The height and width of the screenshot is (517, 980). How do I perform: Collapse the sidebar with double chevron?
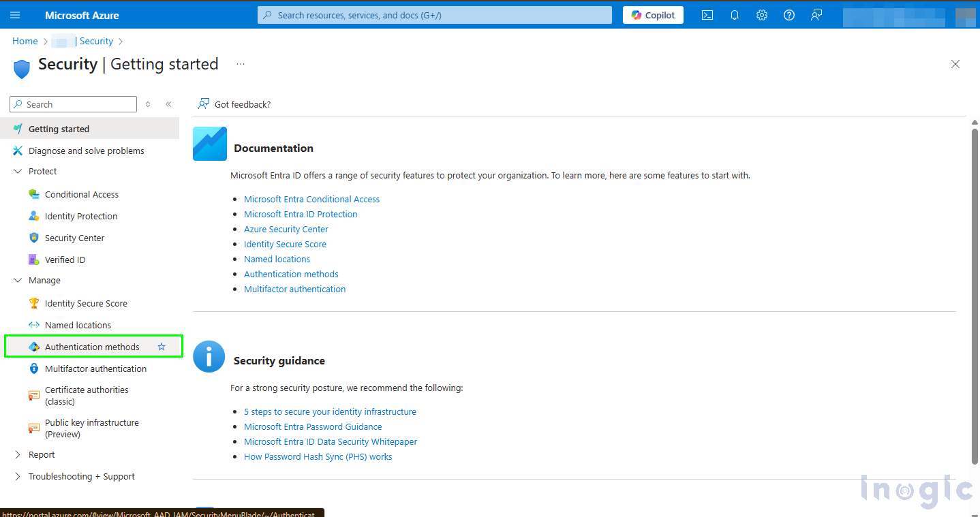(168, 104)
